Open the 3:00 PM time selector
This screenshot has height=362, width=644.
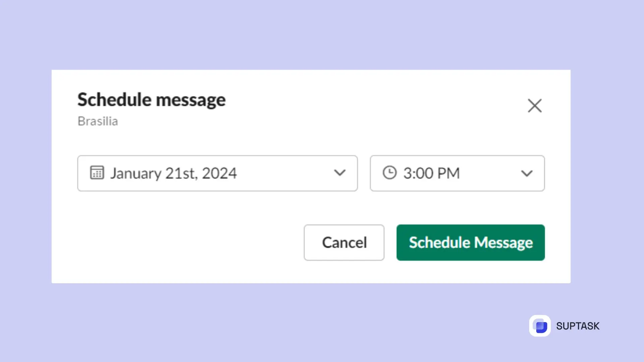point(457,173)
